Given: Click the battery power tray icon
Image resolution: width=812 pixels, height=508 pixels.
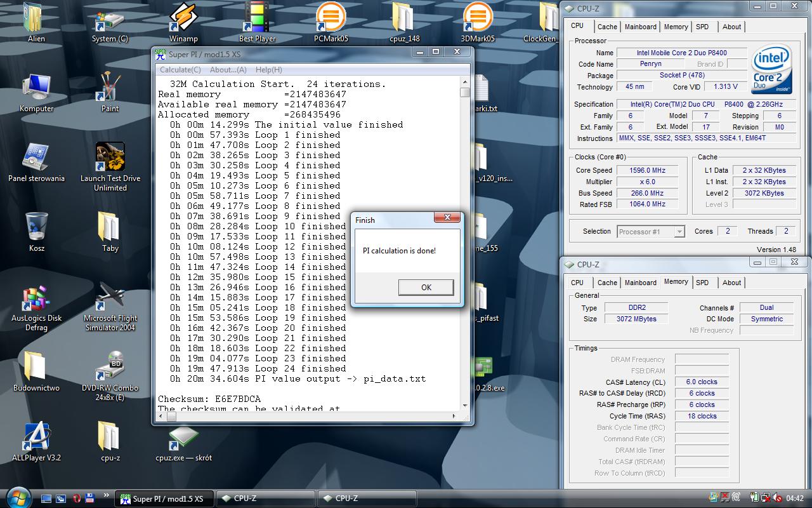Looking at the screenshot, I should coord(756,498).
